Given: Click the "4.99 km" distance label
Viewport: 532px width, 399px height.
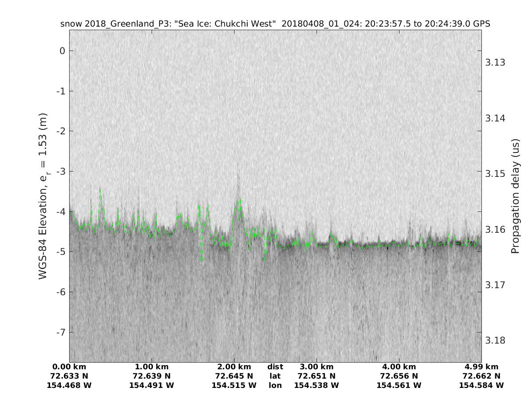Looking at the screenshot, I should tap(481, 367).
